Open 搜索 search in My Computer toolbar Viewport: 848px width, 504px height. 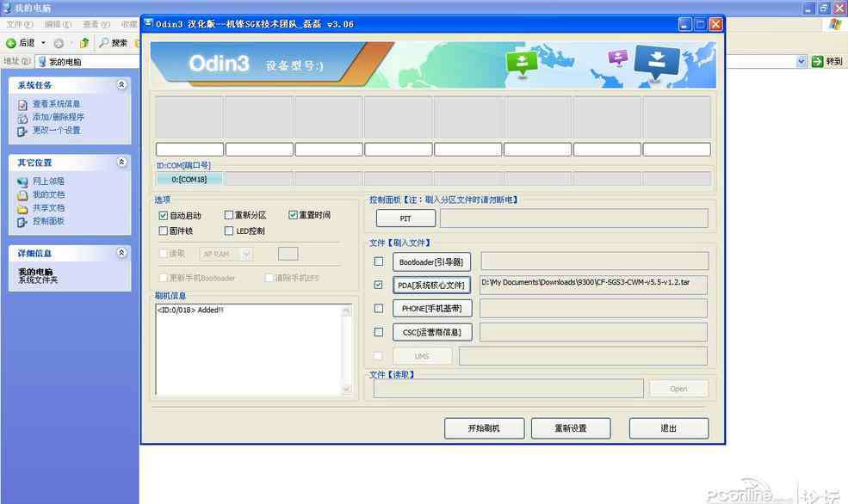coord(113,43)
